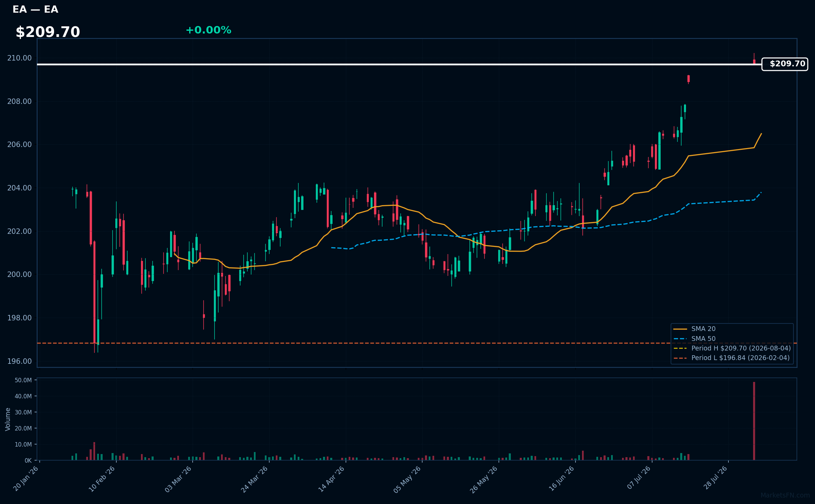Click the 200.00 price axis label
This screenshot has width=815, height=504.
click(20, 275)
